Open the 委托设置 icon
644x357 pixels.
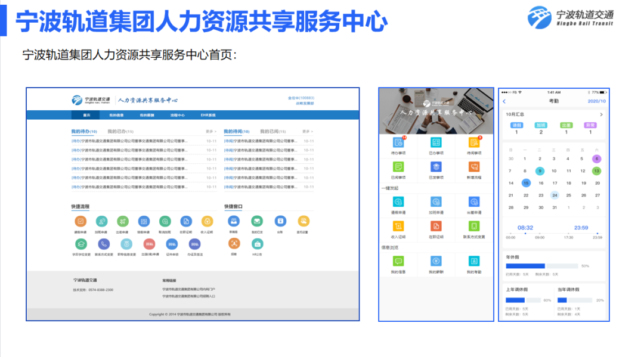click(x=303, y=222)
